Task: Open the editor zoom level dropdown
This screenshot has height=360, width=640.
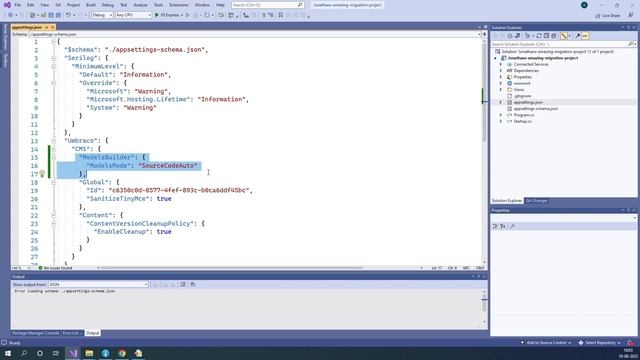Action: coord(21,268)
